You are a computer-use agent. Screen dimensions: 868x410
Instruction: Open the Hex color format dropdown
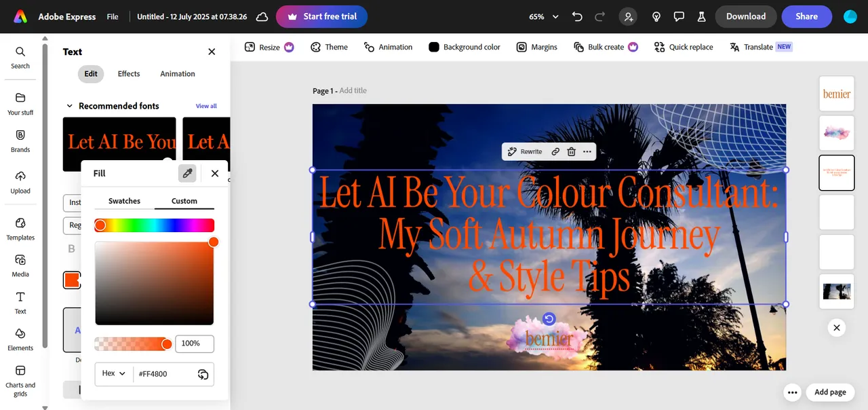click(114, 373)
